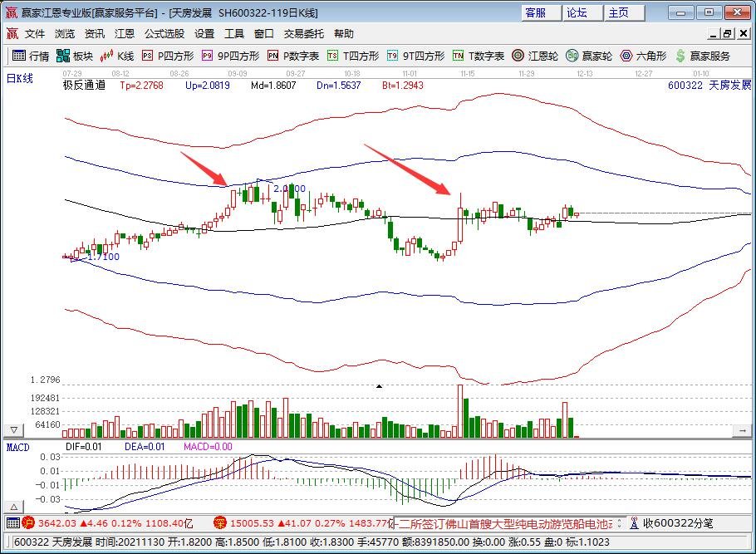Click the 主页 homepage button
The width and height of the screenshot is (756, 554).
619,12
